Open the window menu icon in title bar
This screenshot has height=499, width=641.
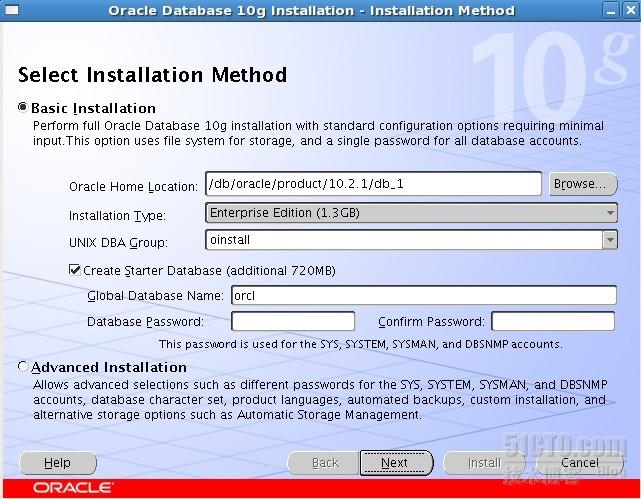[x=11, y=10]
